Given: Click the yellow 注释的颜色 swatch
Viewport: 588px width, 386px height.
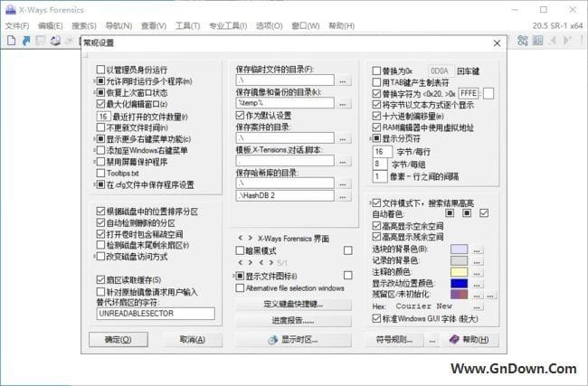Looking at the screenshot, I should (459, 272).
